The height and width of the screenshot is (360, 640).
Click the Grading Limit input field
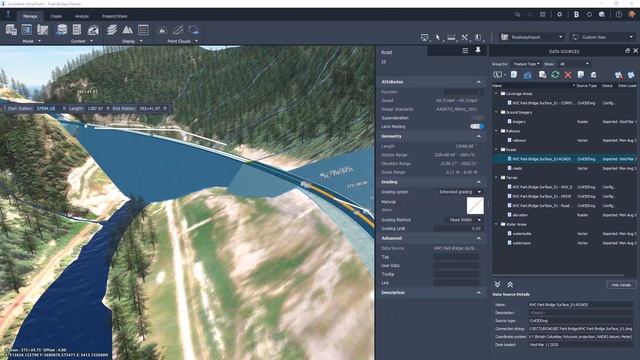(x=458, y=229)
